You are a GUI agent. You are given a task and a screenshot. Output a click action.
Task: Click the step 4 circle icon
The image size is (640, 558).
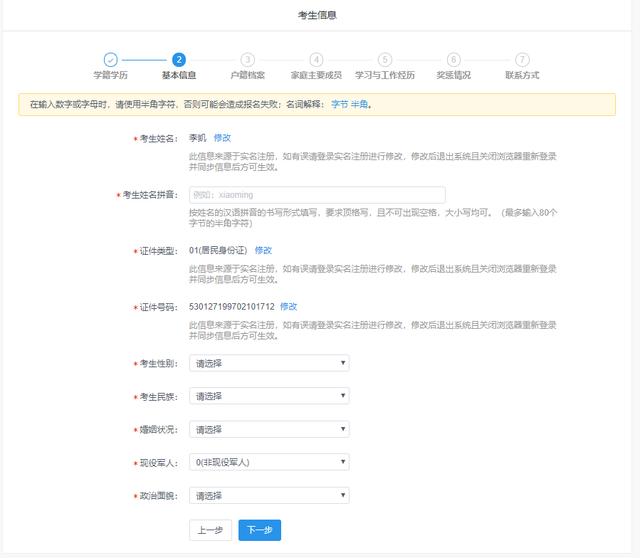(x=316, y=60)
